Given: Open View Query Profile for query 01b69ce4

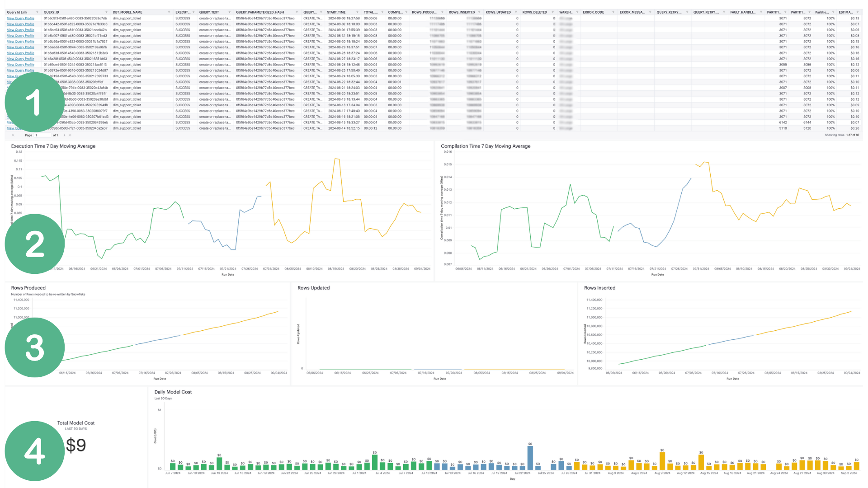Looking at the screenshot, I should click(x=20, y=65).
